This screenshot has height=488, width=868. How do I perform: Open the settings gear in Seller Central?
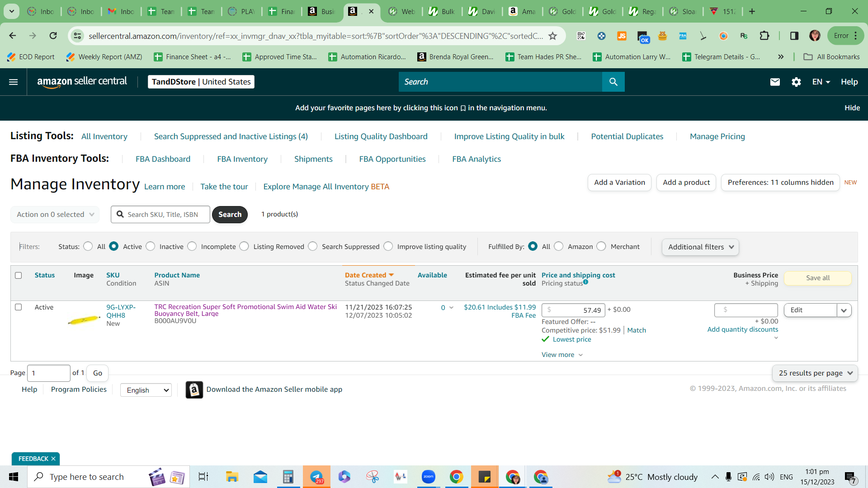click(796, 82)
